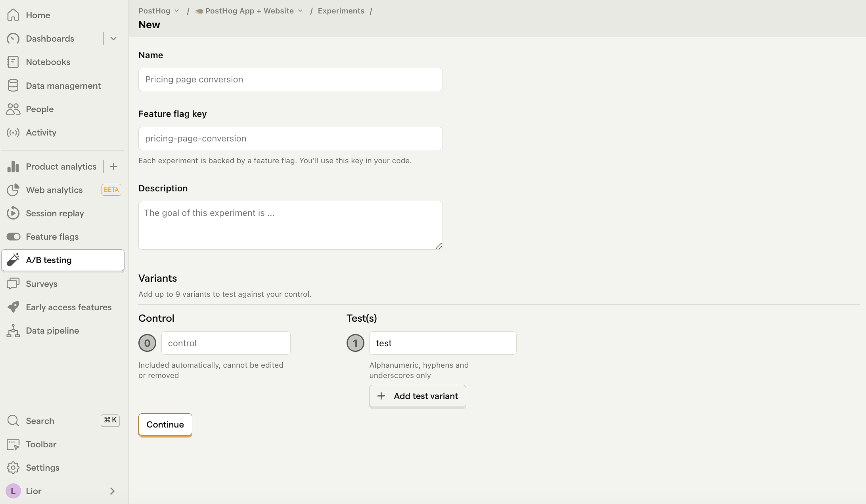Click the Surveys sidebar icon
The image size is (866, 504).
click(x=13, y=284)
